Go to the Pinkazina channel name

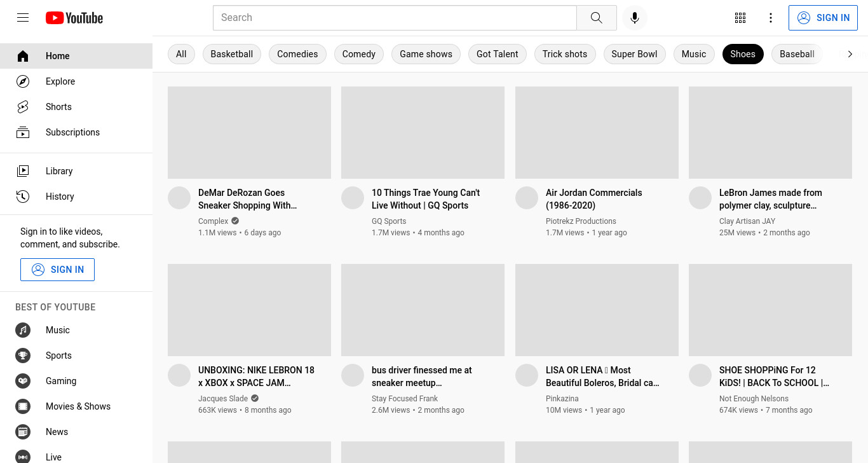pos(562,399)
